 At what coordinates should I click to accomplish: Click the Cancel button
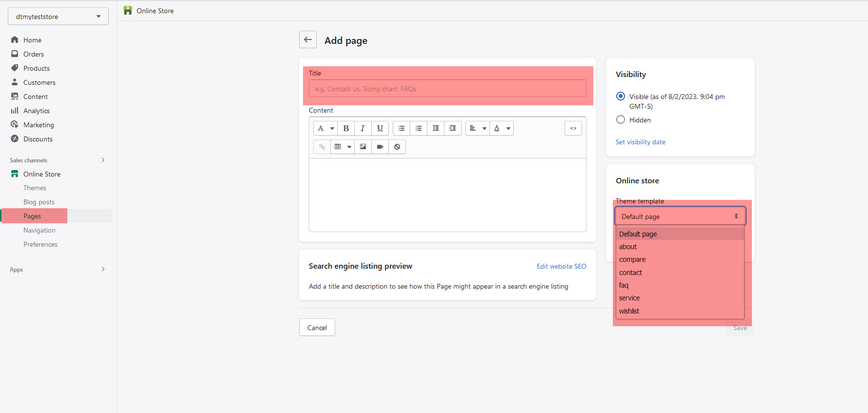coord(317,328)
